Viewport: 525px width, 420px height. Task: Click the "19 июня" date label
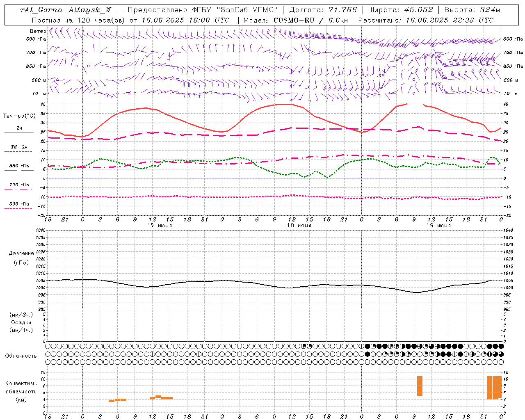[438, 226]
